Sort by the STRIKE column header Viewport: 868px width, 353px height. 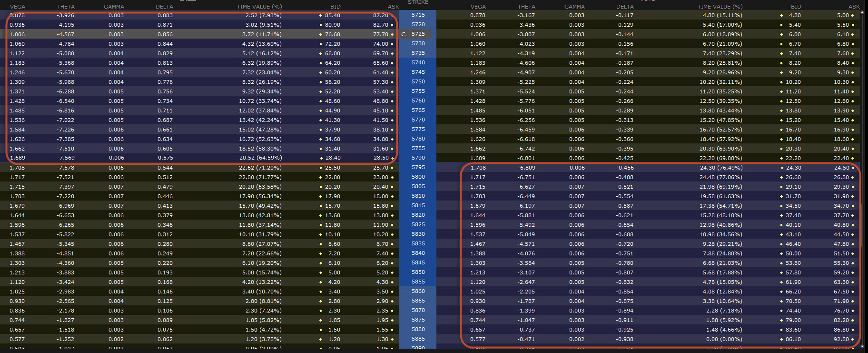pos(418,2)
